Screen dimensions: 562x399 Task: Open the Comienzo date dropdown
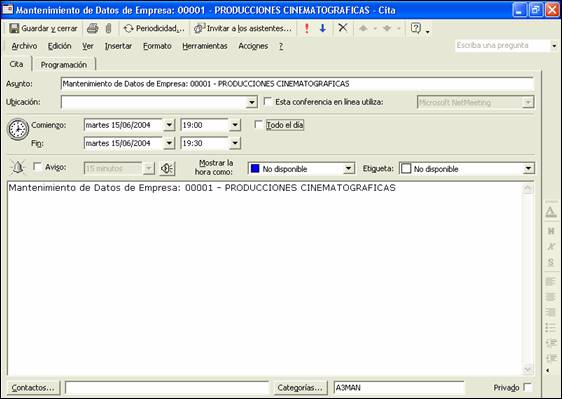click(x=169, y=125)
